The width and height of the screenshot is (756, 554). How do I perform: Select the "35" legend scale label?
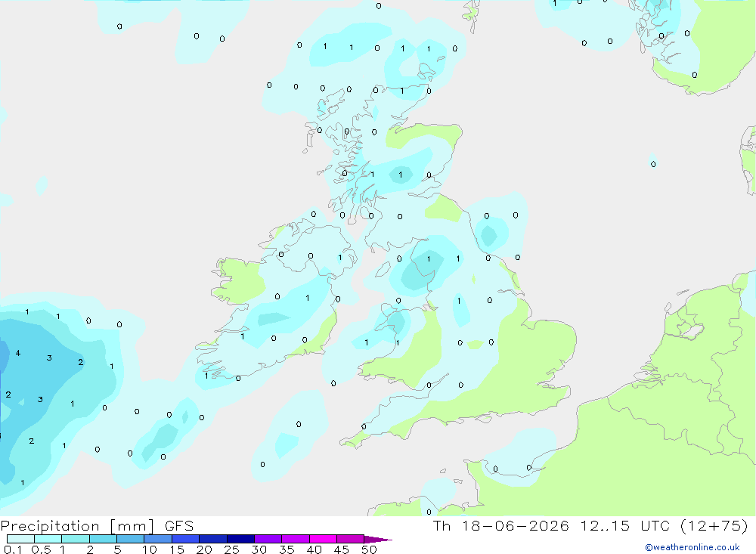287,549
